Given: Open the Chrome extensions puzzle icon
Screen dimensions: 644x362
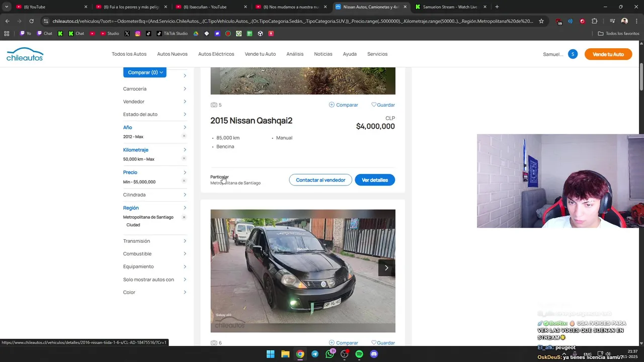Looking at the screenshot, I should 594,21.
